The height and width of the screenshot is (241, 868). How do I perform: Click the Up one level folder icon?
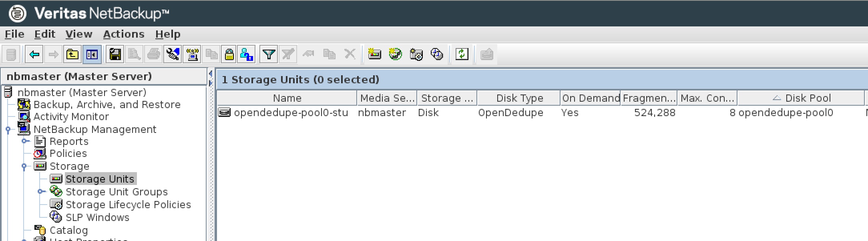pos(72,54)
